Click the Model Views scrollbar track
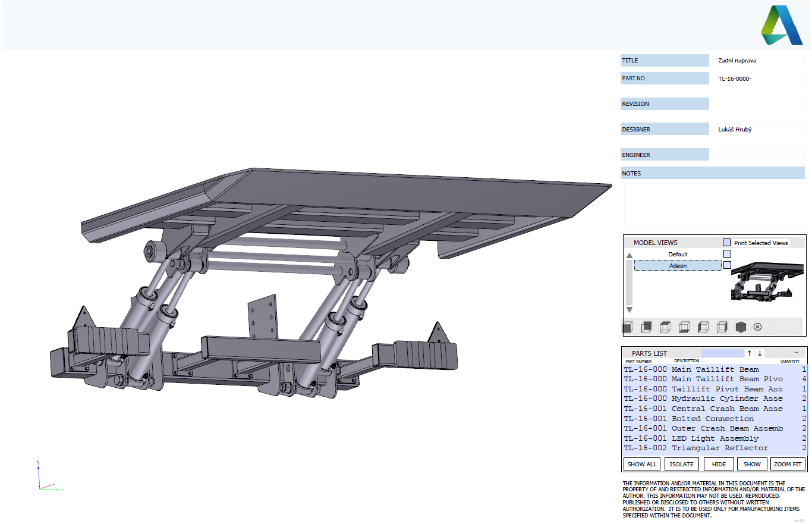The width and height of the screenshot is (812, 524). [x=630, y=283]
